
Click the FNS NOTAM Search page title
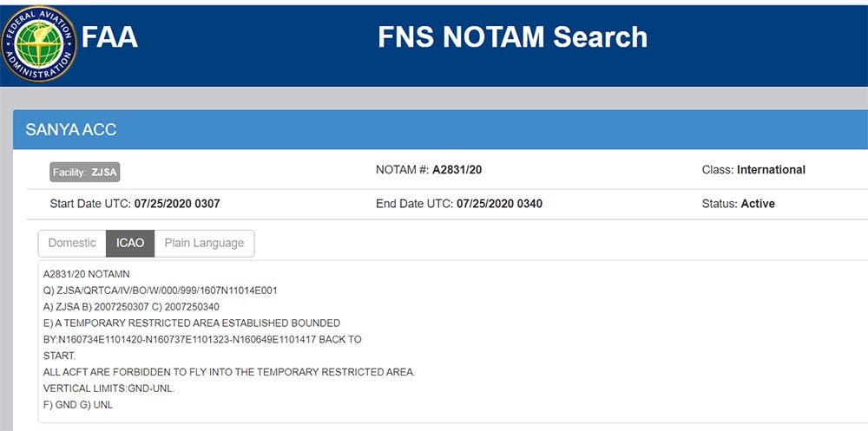[512, 37]
